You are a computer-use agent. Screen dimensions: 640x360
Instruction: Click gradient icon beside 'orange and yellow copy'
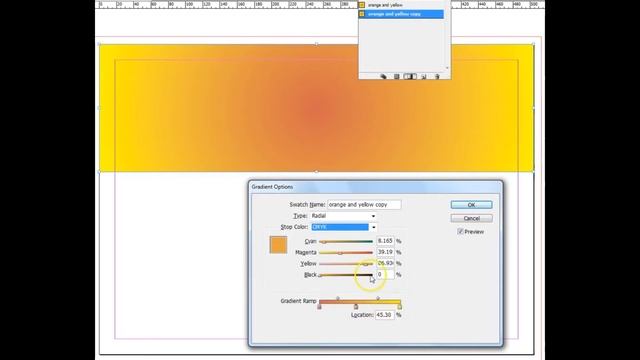362,14
